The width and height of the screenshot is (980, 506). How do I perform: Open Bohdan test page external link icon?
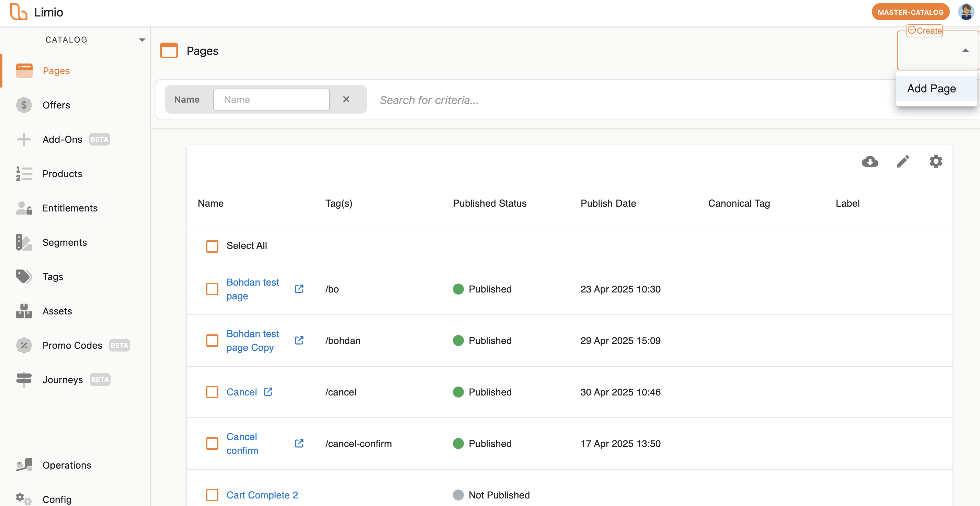coord(299,289)
